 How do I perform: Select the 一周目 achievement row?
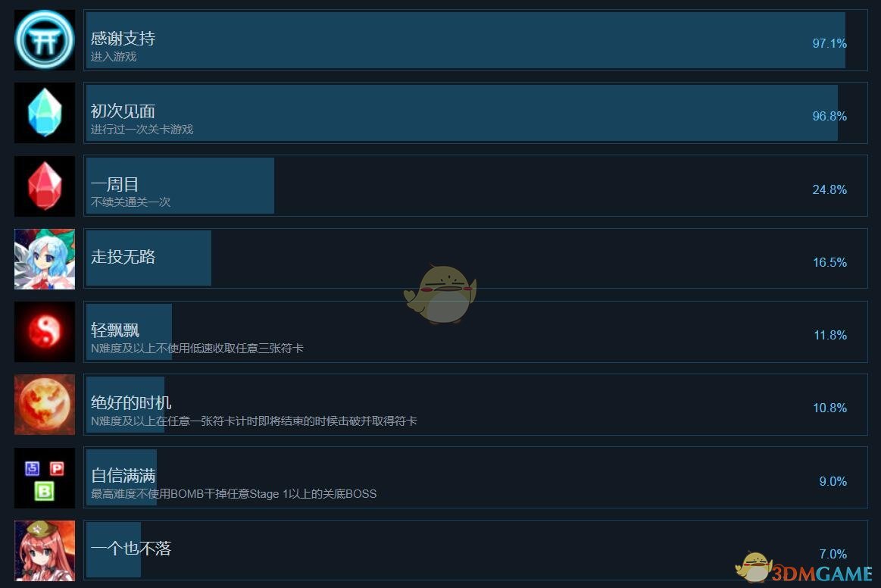point(475,186)
